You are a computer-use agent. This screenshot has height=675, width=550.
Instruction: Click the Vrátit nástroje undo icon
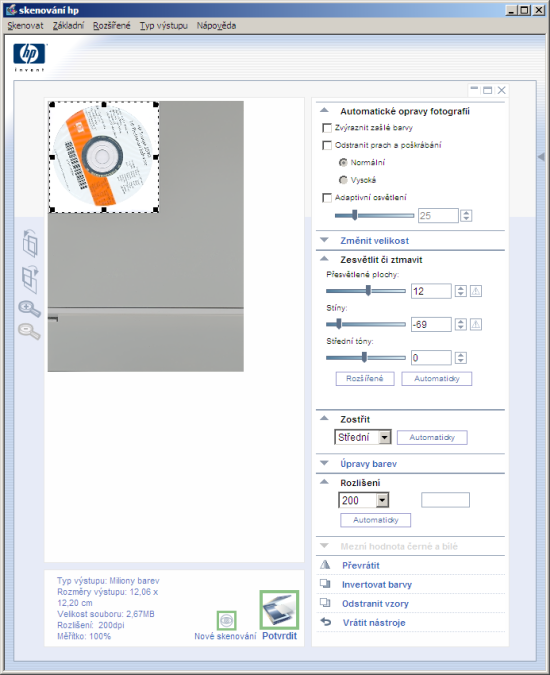[326, 622]
